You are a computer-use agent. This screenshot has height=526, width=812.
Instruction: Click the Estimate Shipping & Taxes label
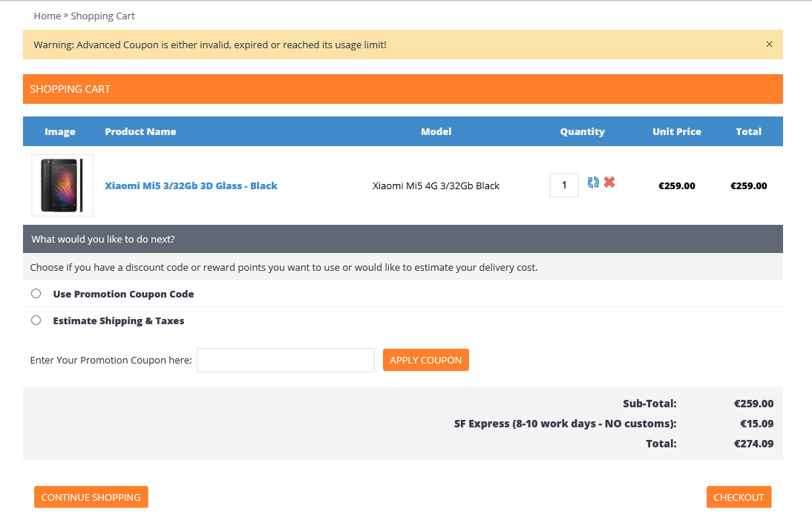click(119, 321)
